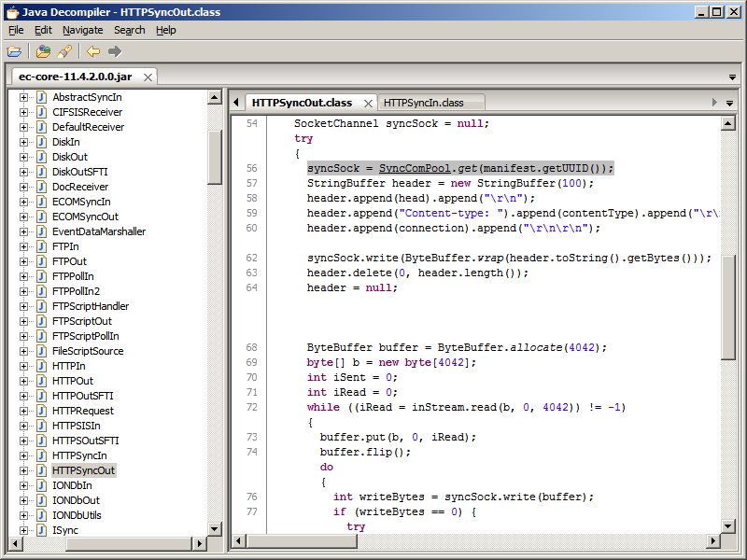Click the Back navigation arrow icon
Viewport: 747px width, 560px height.
93,51
